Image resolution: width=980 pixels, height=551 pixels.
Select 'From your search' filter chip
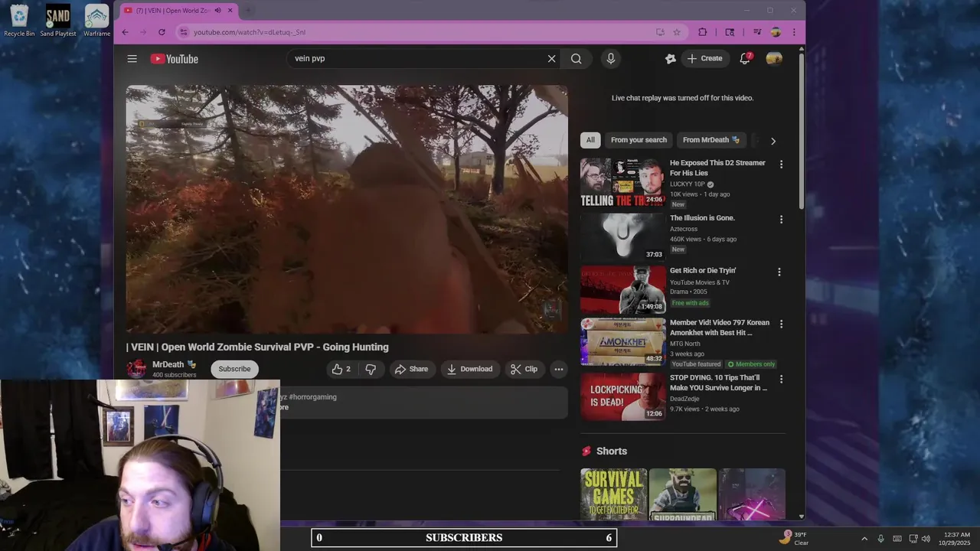coord(639,140)
